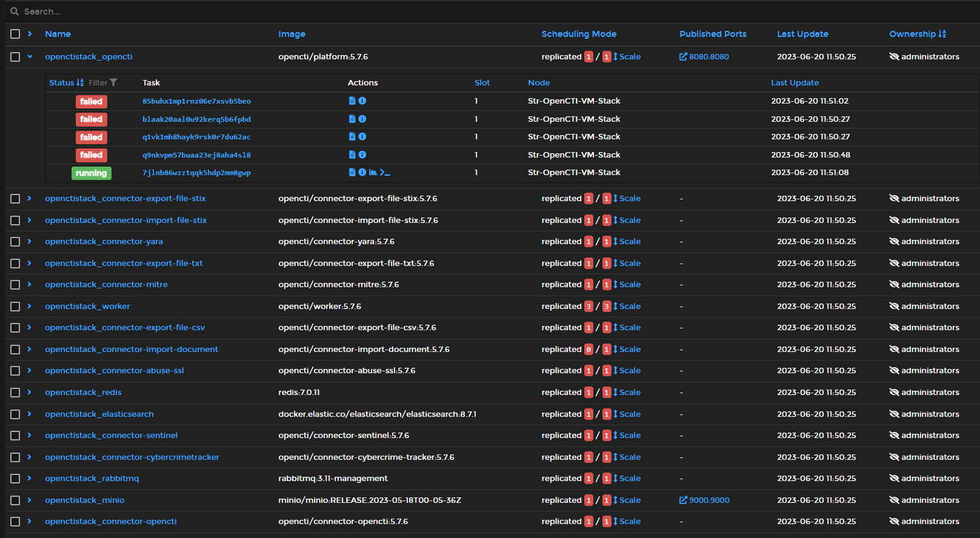The width and height of the screenshot is (980, 538).
Task: Open logs icon for task blaak20aal0u92kerq5b6fpbd
Action: (x=352, y=119)
